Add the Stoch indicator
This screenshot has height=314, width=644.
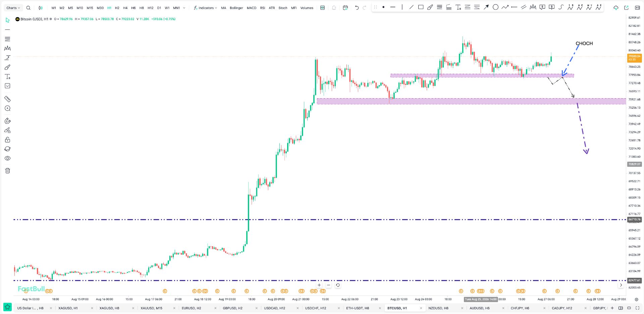point(283,8)
